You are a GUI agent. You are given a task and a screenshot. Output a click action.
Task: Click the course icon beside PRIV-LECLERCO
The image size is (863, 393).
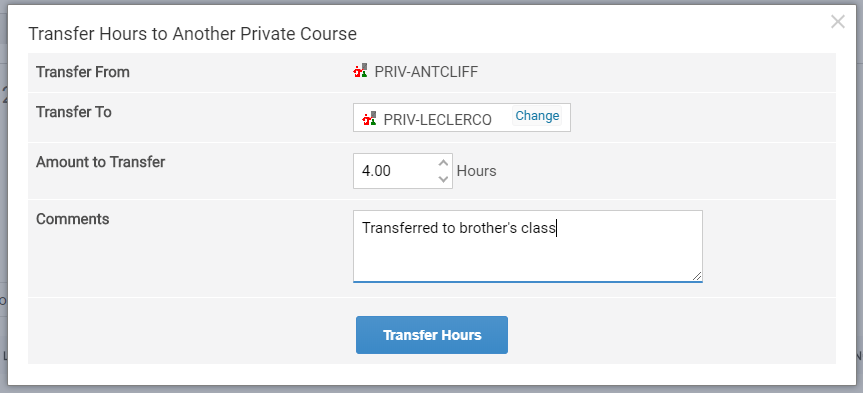pyautogui.click(x=369, y=118)
